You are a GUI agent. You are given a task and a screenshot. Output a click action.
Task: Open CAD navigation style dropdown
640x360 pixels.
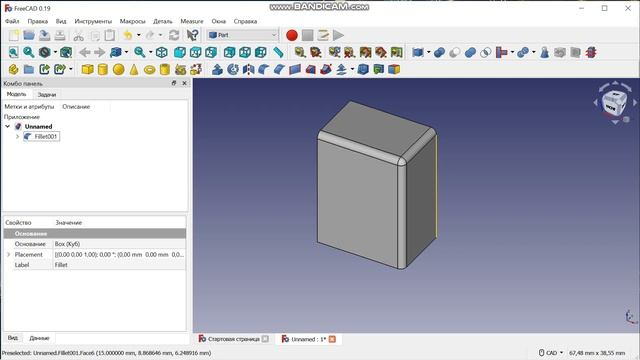pyautogui.click(x=551, y=353)
